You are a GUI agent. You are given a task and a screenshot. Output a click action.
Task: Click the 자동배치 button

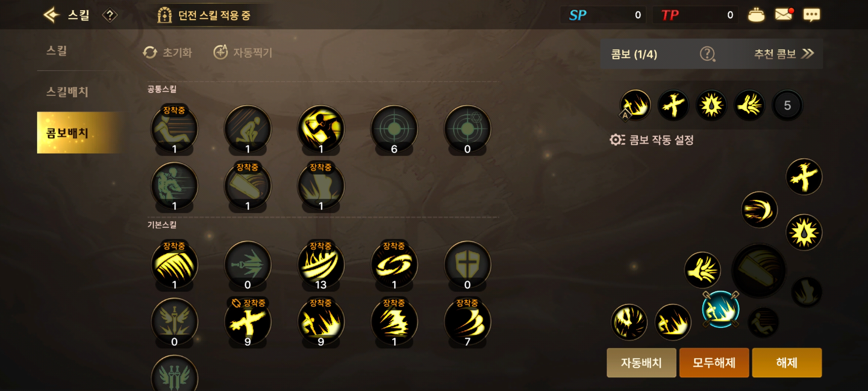(x=641, y=363)
